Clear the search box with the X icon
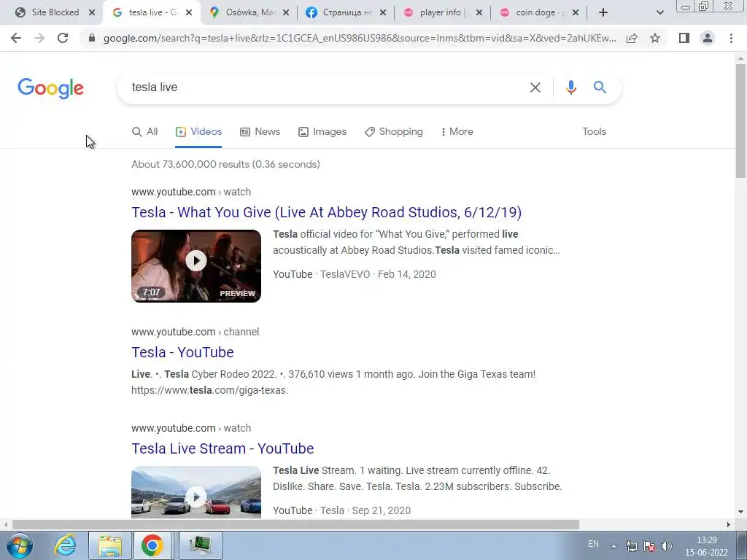The image size is (747, 560). [535, 87]
